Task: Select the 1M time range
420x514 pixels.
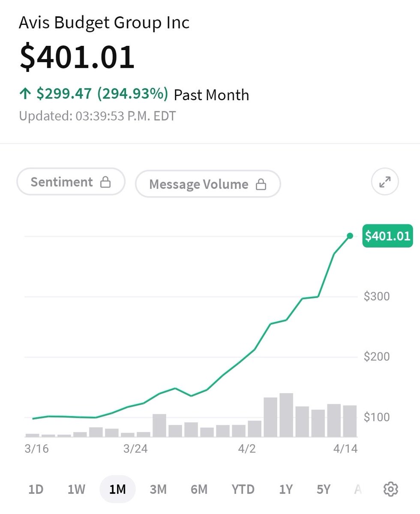Action: [x=117, y=489]
